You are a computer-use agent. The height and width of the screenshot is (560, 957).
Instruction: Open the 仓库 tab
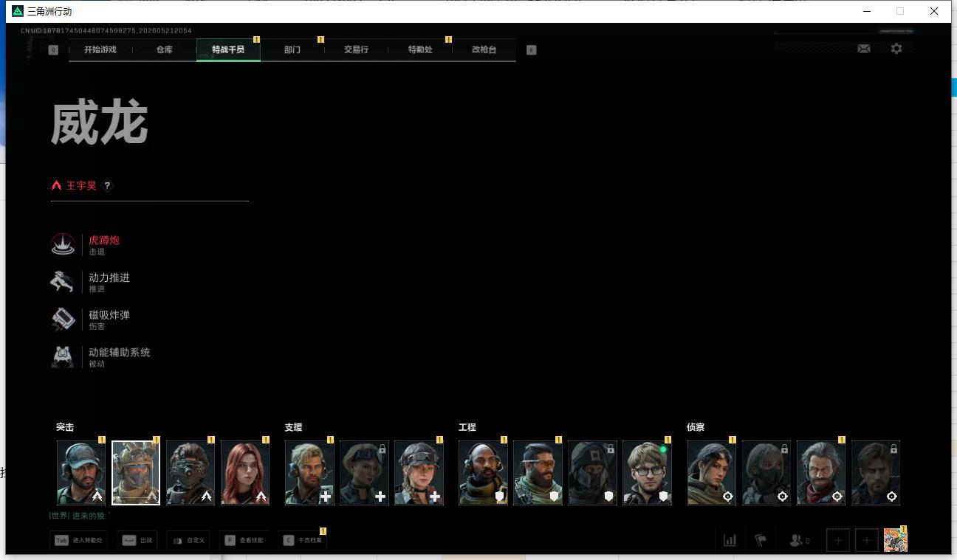coord(164,50)
